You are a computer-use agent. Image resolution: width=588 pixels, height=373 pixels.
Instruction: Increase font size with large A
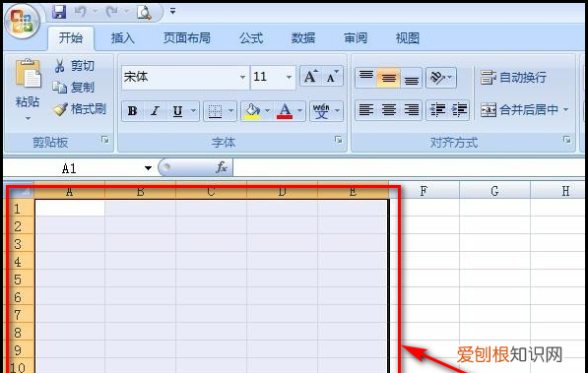click(x=310, y=76)
